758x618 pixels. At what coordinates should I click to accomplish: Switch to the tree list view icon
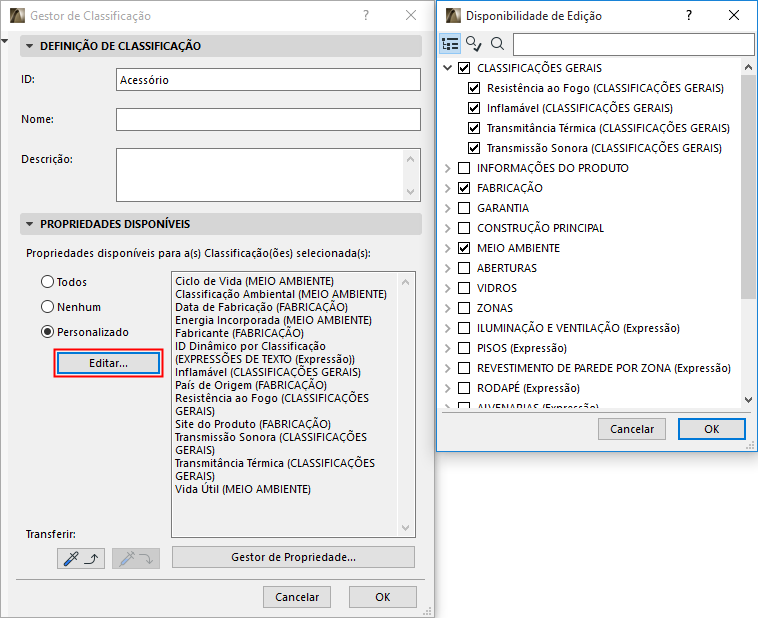coord(450,44)
